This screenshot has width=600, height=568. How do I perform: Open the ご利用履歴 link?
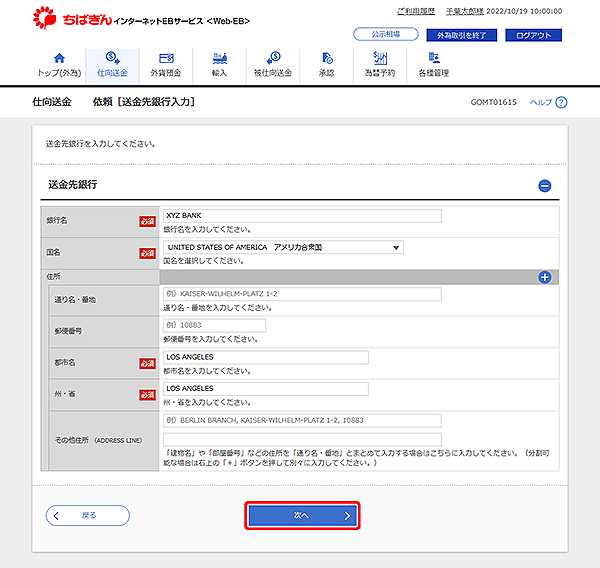(x=416, y=11)
